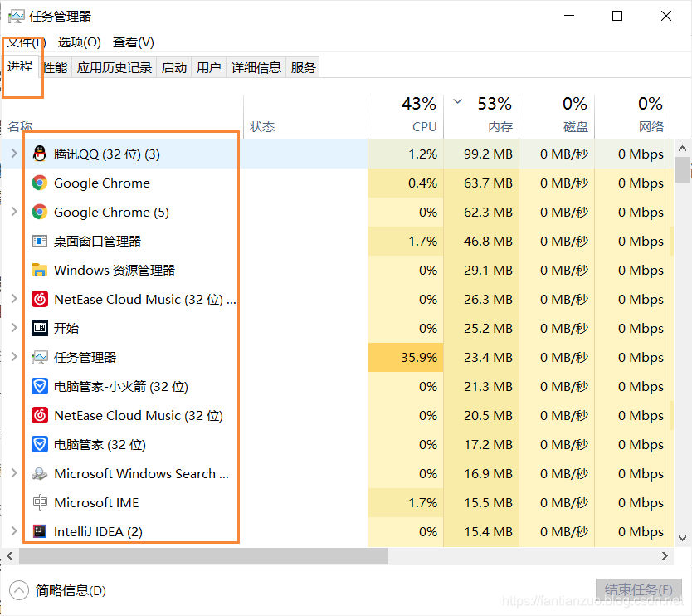Click the vertical scrollbar thumb

683,169
